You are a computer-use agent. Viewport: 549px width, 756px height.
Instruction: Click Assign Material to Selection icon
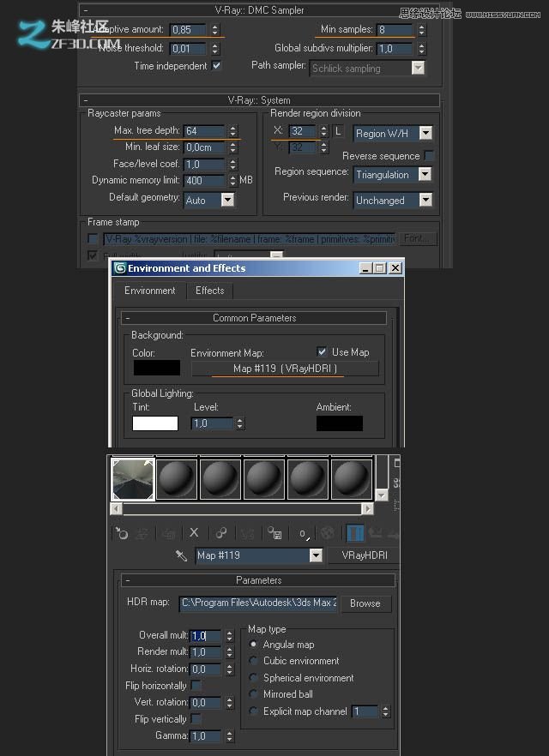tap(169, 533)
